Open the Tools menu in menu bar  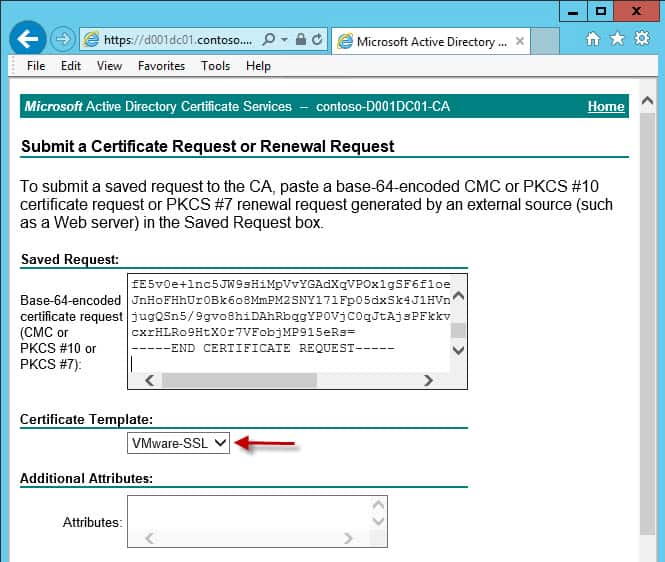(215, 66)
